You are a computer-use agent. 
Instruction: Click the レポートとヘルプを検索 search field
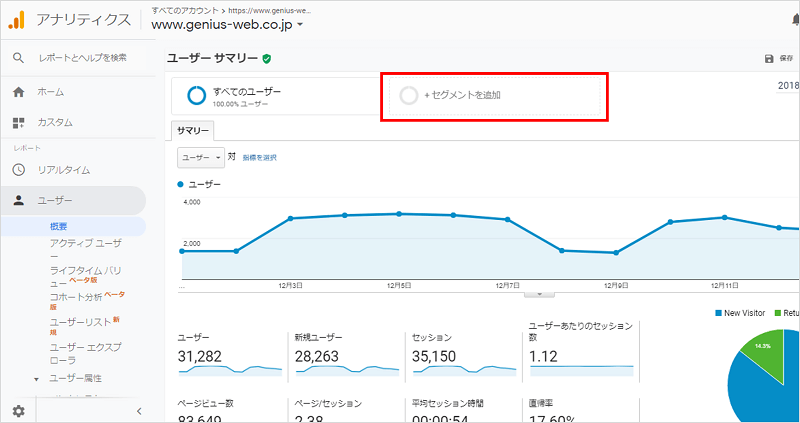83,58
